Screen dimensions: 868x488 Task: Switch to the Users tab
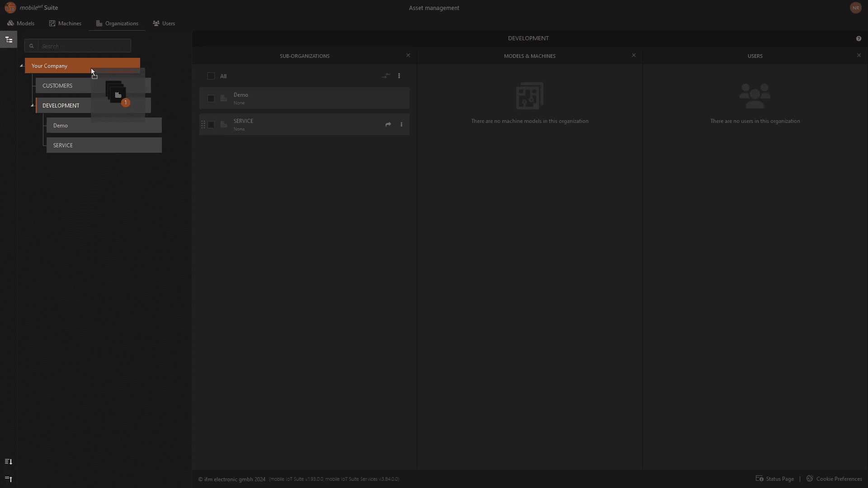pos(164,23)
